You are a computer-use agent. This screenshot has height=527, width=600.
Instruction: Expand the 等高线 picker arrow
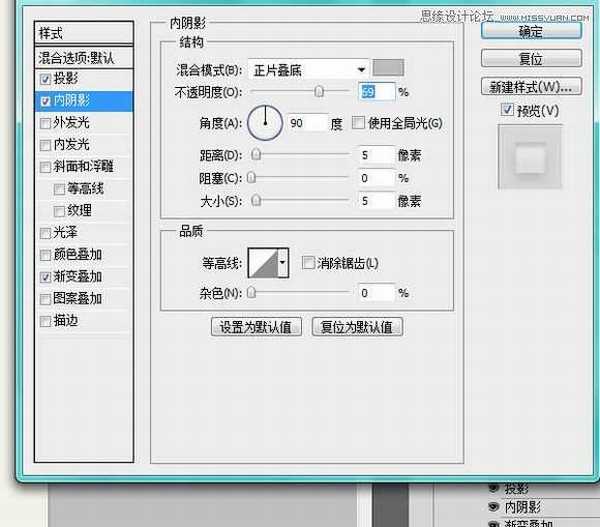click(283, 263)
